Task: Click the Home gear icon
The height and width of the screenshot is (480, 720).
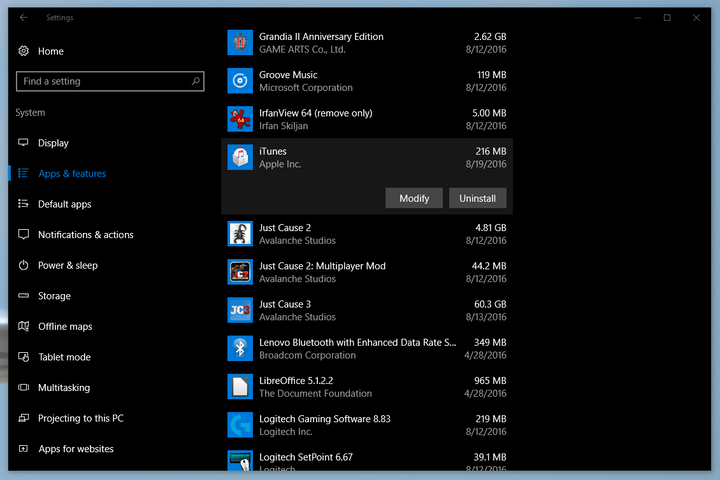Action: 23,51
